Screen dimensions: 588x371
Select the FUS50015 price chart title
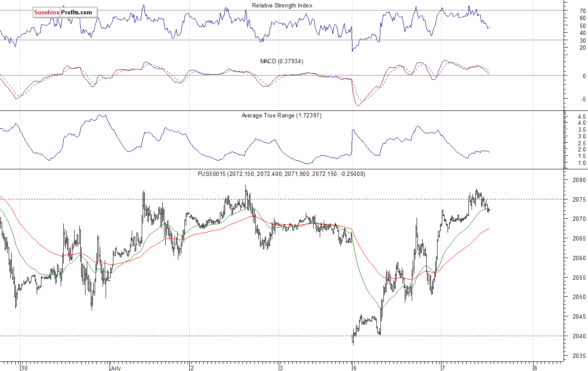pos(282,174)
